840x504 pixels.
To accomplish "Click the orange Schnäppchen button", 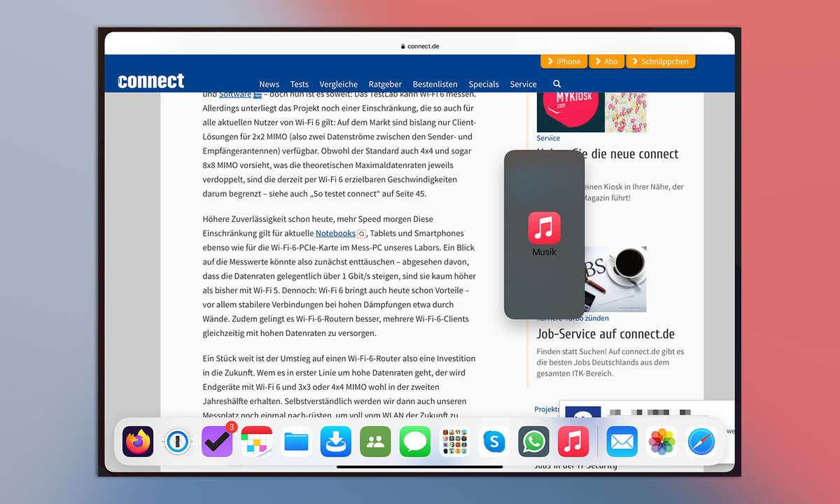I will (x=660, y=62).
